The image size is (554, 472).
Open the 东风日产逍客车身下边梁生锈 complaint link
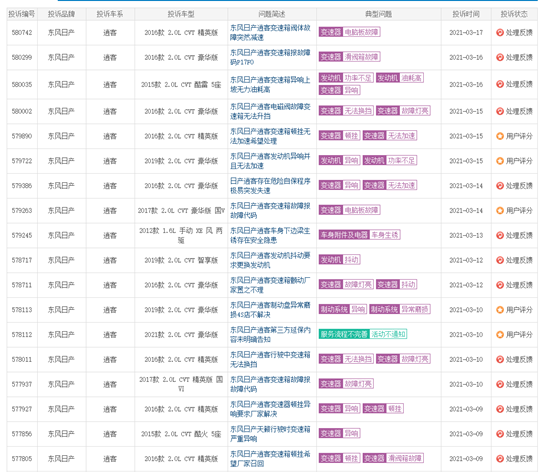tap(270, 235)
